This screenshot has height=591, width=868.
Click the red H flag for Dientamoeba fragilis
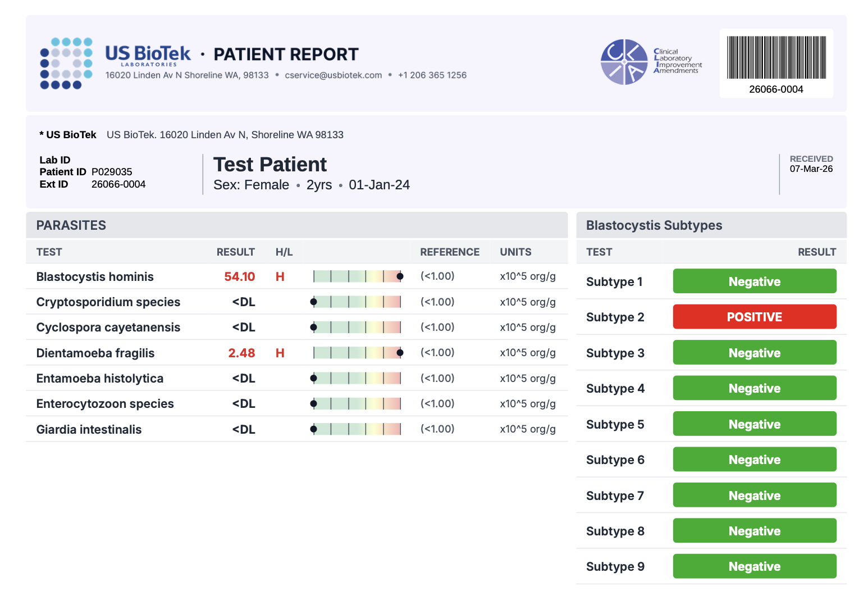[x=280, y=353]
